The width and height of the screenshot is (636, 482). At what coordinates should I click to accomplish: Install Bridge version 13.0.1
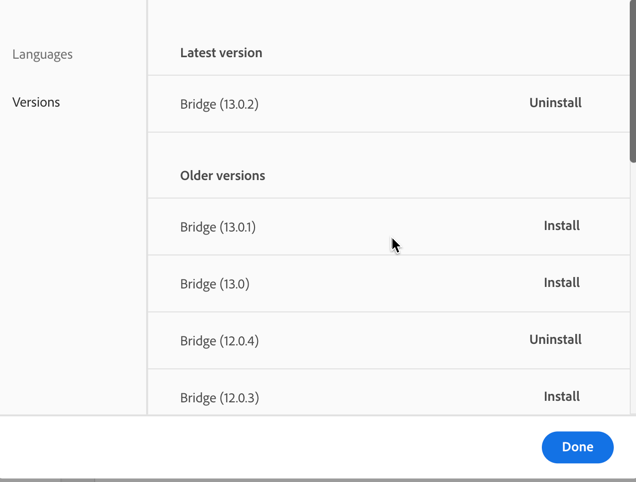pos(561,226)
